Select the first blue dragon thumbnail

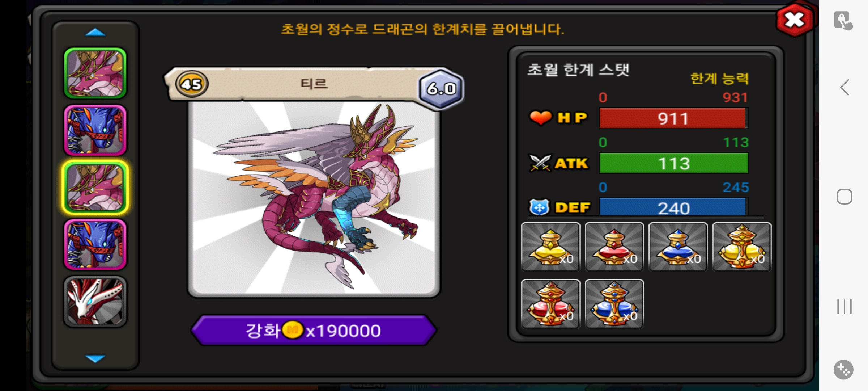95,130
